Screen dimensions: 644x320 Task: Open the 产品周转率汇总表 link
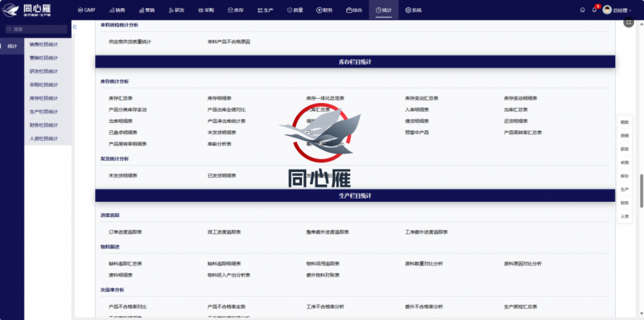(522, 133)
